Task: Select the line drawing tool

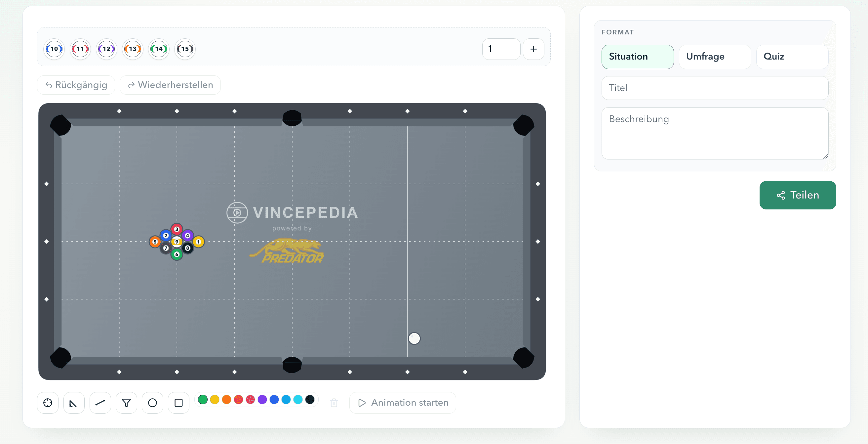Action: [100, 403]
